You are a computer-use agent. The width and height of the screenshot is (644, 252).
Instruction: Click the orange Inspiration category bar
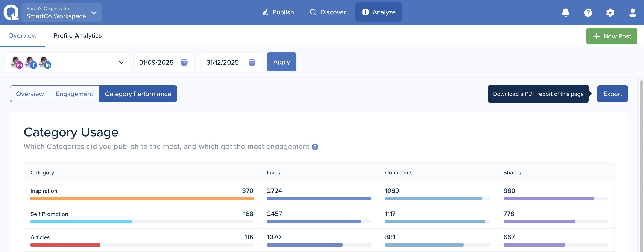point(142,198)
